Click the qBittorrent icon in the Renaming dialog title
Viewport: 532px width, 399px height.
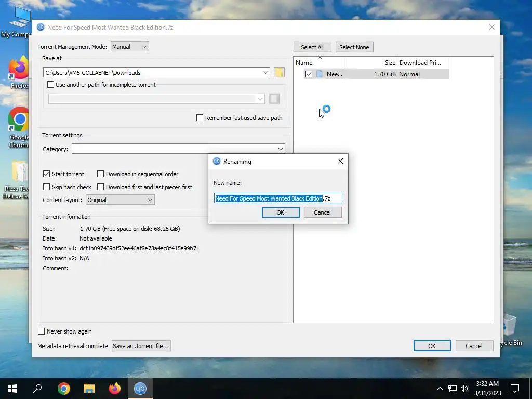pyautogui.click(x=217, y=161)
